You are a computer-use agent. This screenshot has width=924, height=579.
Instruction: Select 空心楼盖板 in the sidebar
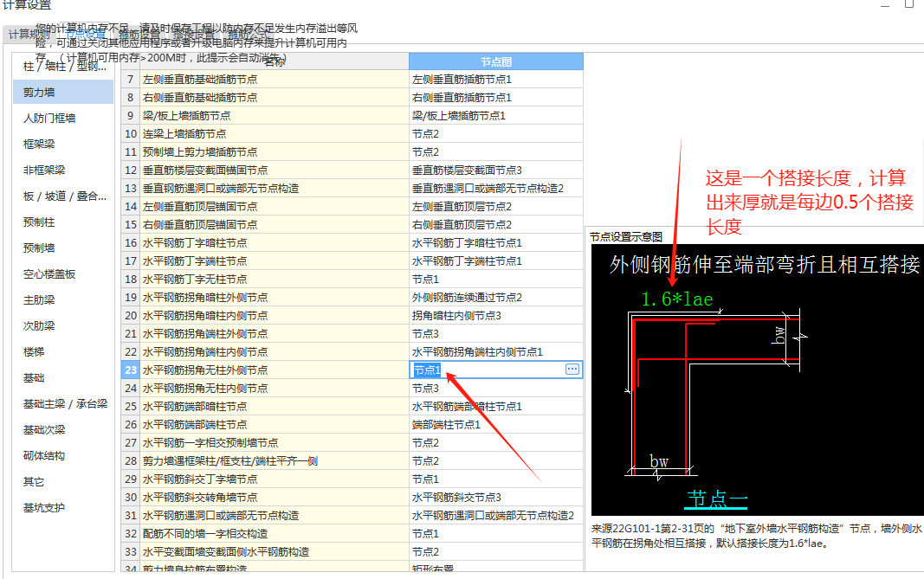click(63, 273)
